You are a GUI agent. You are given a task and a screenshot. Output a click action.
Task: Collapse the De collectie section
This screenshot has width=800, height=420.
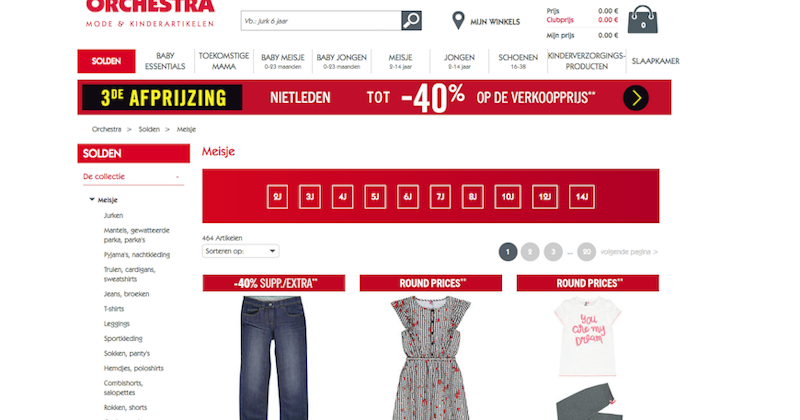[177, 177]
